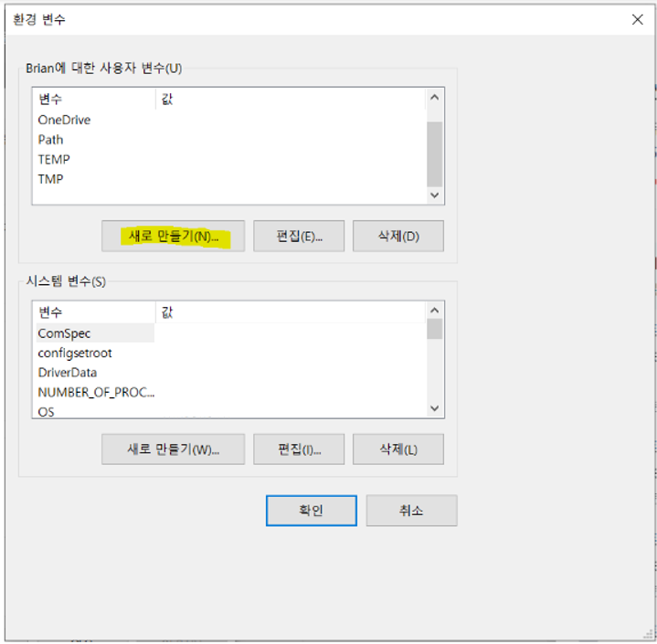Click 편집(I) button for system variables
Screen dimensions: 657x644
[299, 449]
